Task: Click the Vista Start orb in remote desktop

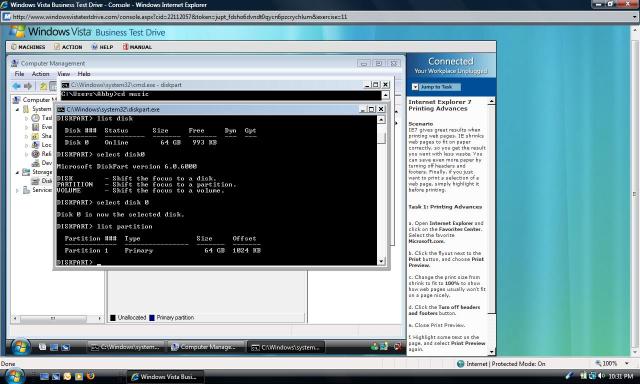Action: click(20, 347)
